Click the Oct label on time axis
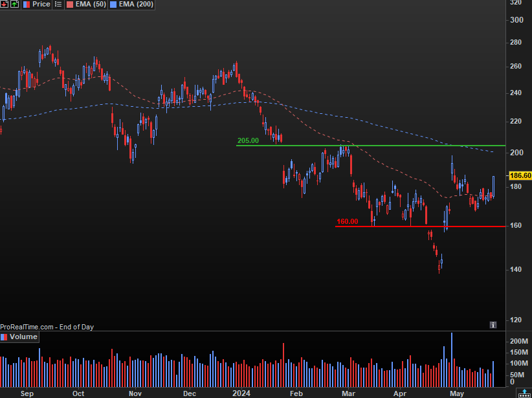The width and height of the screenshot is (532, 398). (x=78, y=393)
